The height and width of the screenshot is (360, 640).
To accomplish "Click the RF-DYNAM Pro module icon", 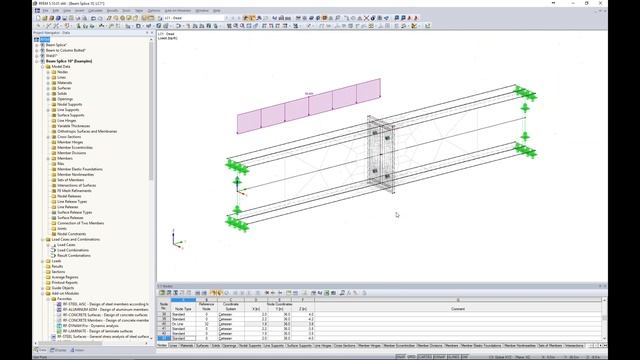I will (59, 326).
